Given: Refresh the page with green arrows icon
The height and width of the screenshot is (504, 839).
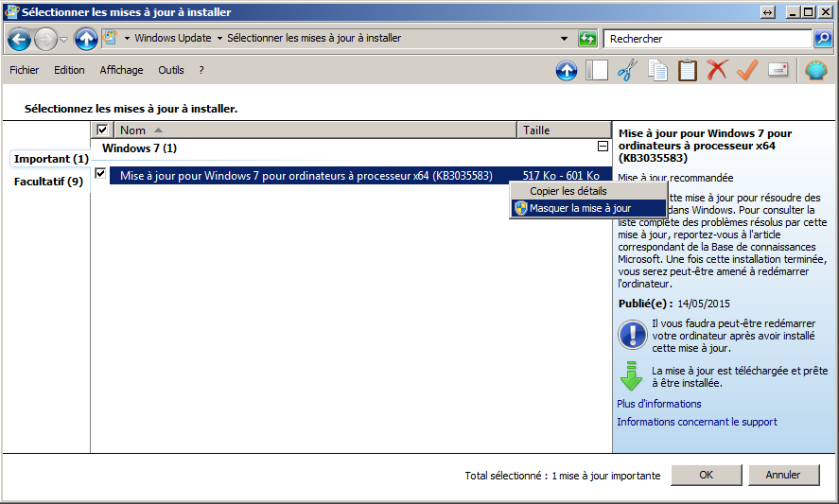Looking at the screenshot, I should pos(587,39).
